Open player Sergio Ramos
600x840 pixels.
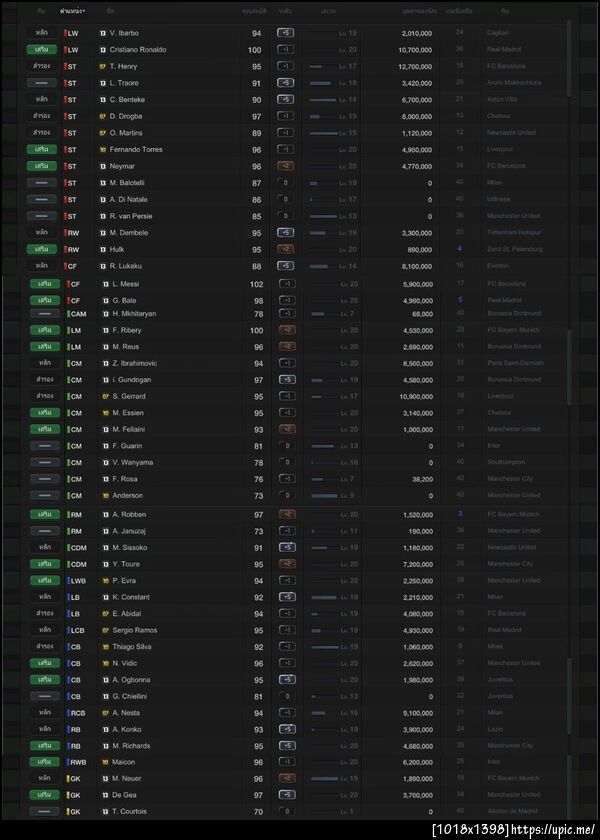click(135, 630)
